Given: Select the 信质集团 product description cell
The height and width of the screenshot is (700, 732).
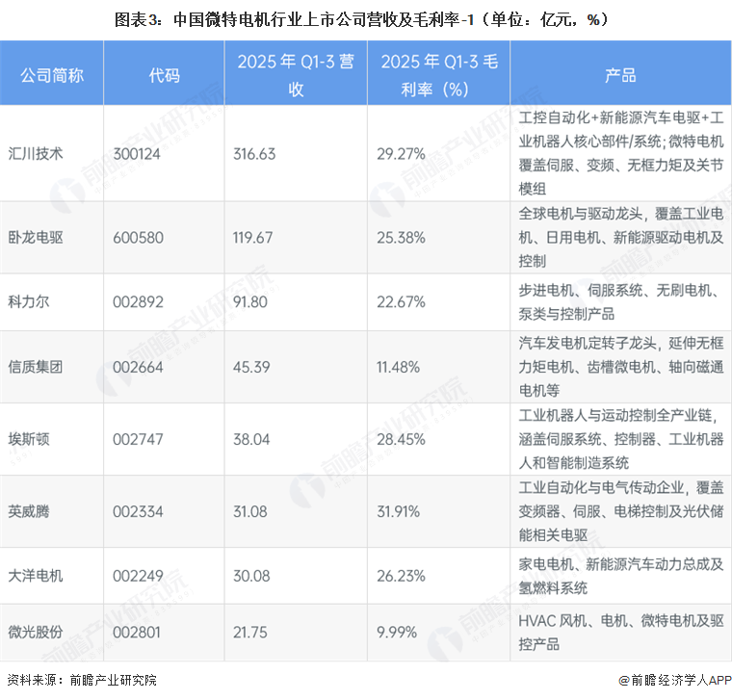Looking at the screenshot, I should [x=621, y=367].
